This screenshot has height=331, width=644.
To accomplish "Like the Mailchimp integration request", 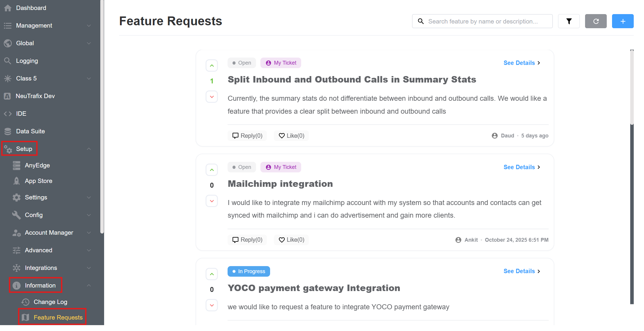I will 291,240.
